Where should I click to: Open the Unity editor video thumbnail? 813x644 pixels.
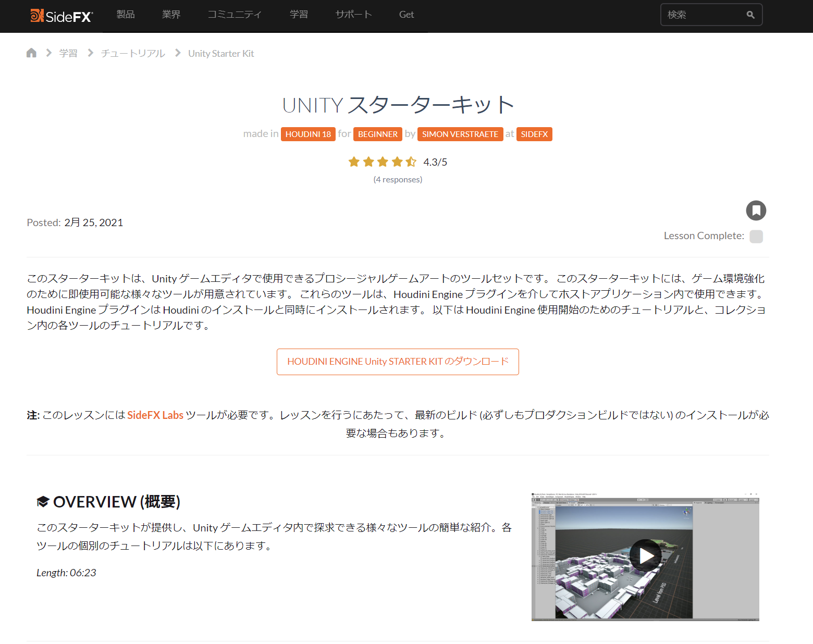point(645,556)
